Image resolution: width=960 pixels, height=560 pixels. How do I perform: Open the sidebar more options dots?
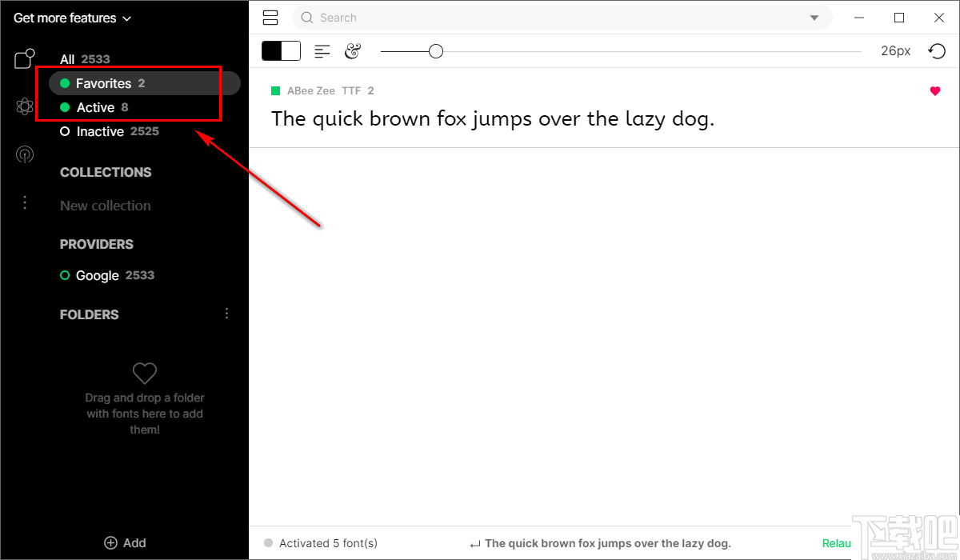click(x=25, y=203)
